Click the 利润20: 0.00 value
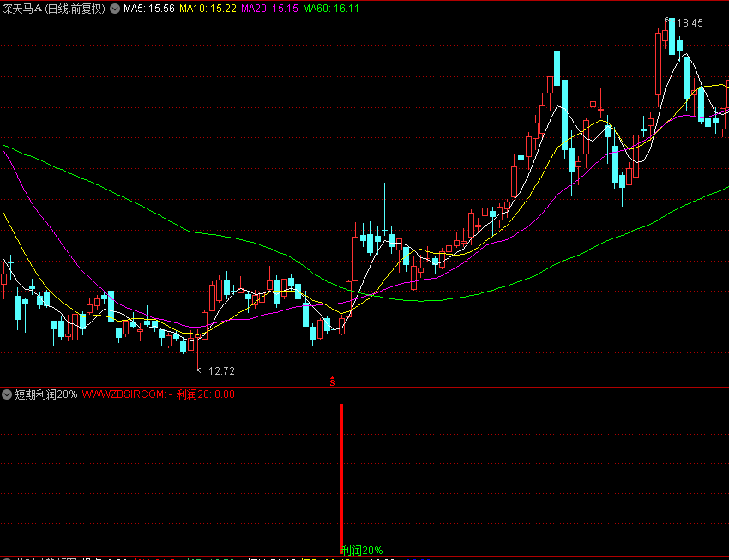Viewport: 729px width, 560px height. [206, 394]
